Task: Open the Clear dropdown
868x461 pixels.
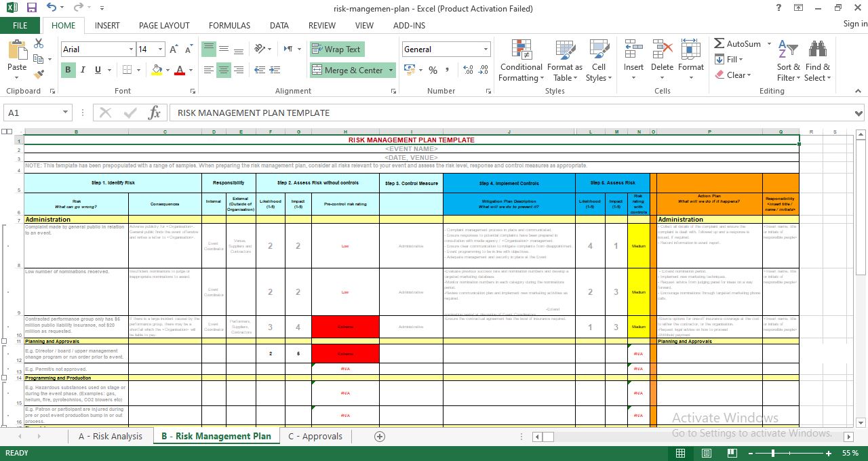Action: pos(732,75)
